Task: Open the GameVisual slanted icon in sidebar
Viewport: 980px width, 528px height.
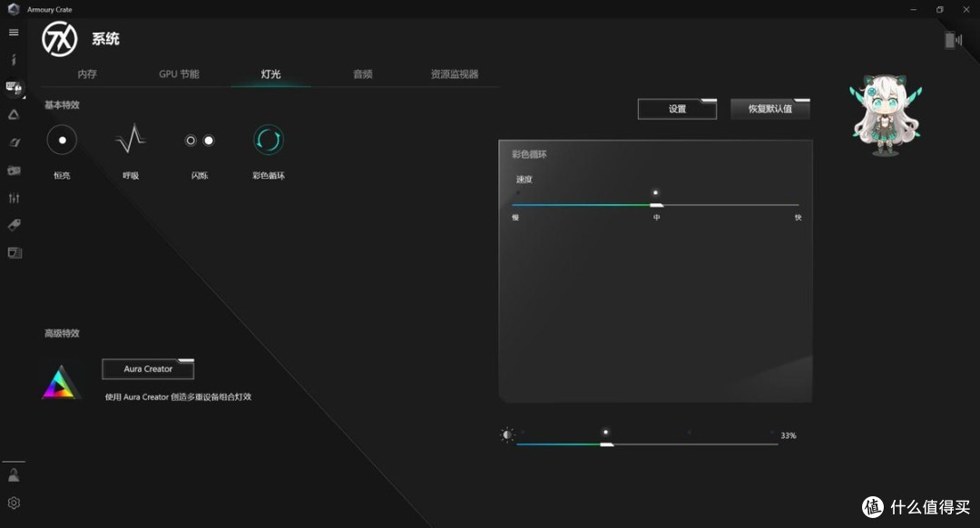Action: (14, 142)
